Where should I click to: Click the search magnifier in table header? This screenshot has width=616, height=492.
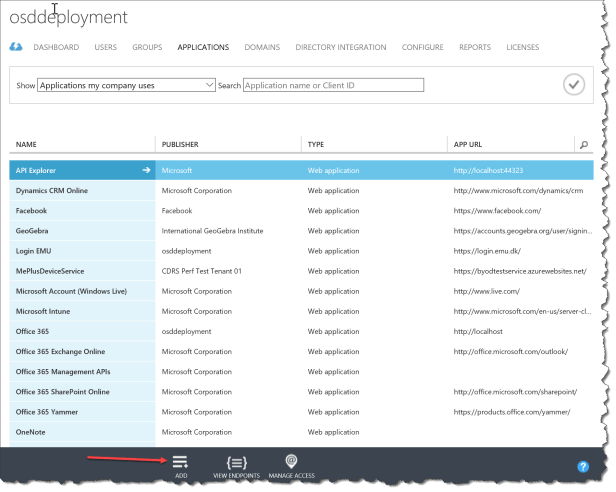click(584, 145)
